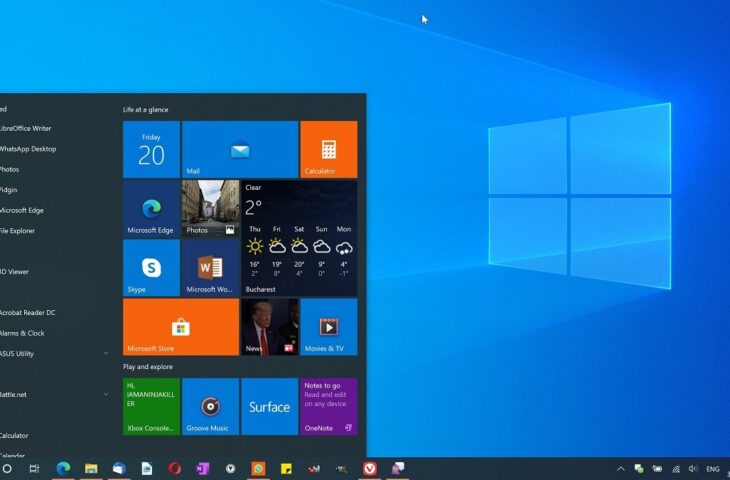This screenshot has width=730, height=480.
Task: Open Alarms & Clock from app list
Action: point(22,333)
